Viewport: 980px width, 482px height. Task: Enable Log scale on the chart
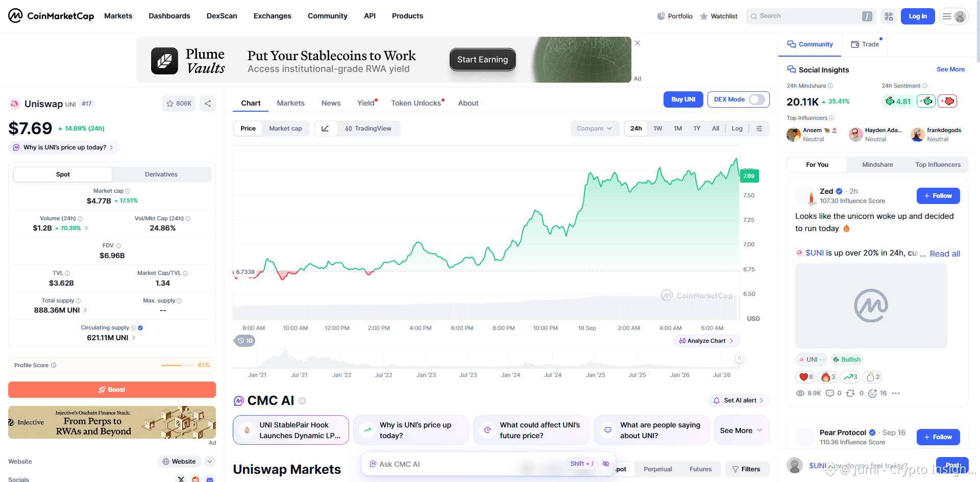click(x=737, y=129)
